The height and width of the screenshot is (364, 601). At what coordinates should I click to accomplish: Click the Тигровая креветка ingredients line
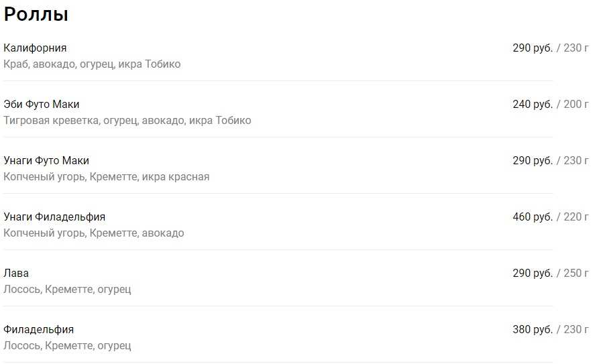127,121
